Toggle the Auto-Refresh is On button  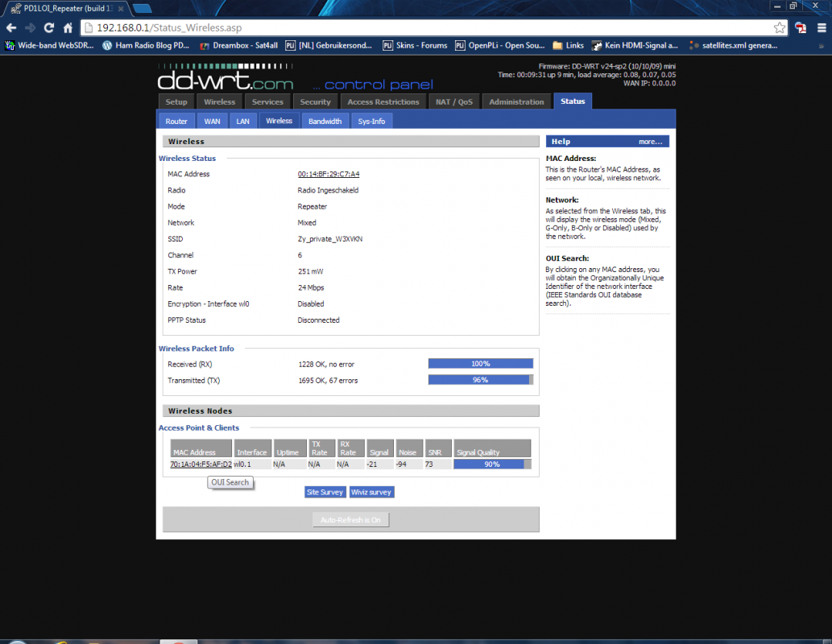(x=350, y=520)
